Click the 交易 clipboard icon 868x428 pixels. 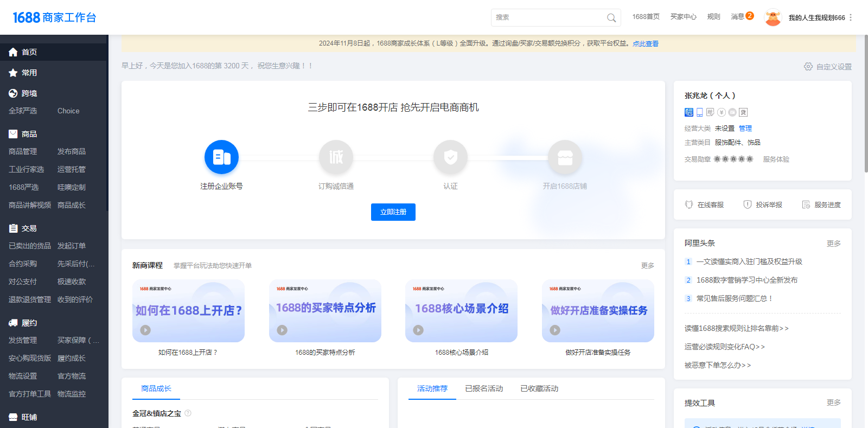point(13,228)
